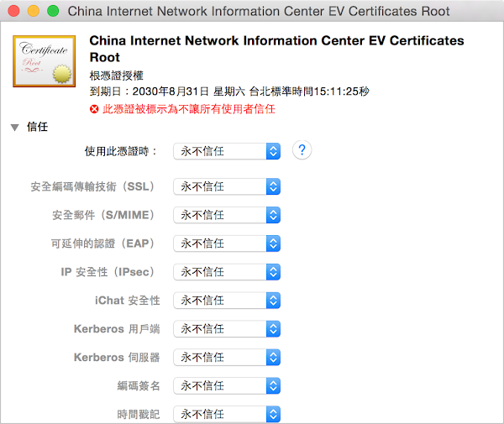Click the 根憑證授權 label
The width and height of the screenshot is (504, 424).
(x=117, y=76)
